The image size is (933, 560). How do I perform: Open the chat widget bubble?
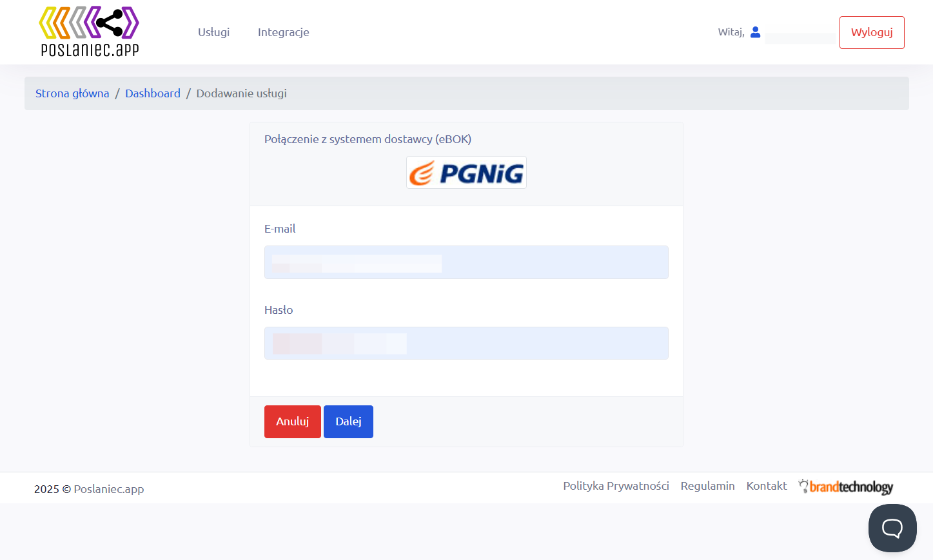tap(892, 528)
